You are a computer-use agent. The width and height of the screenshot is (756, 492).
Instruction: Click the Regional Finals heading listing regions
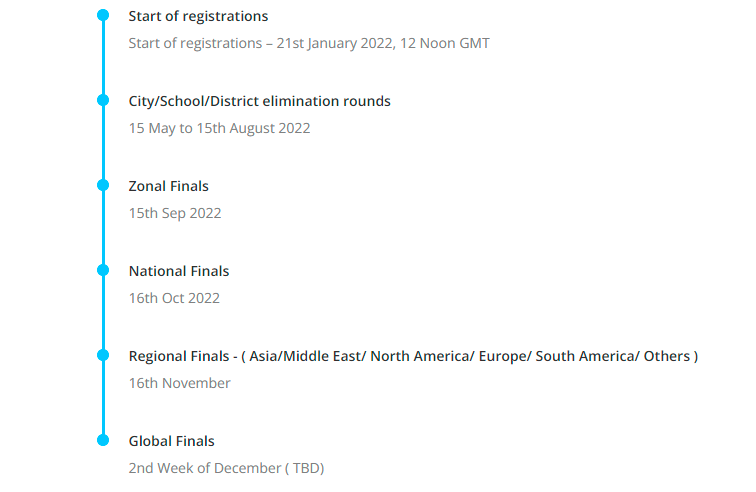tap(413, 356)
